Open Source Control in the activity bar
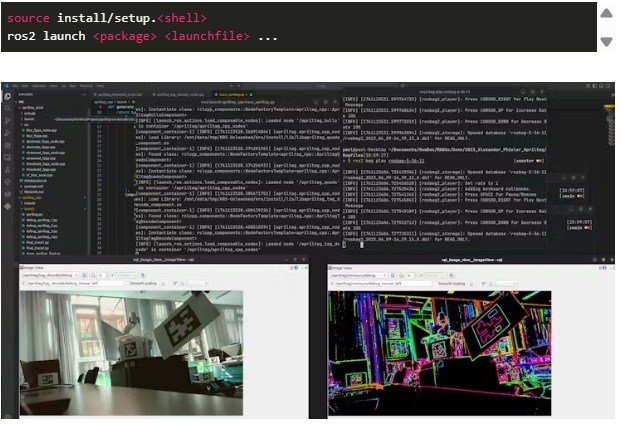The height and width of the screenshot is (425, 621). [8, 119]
